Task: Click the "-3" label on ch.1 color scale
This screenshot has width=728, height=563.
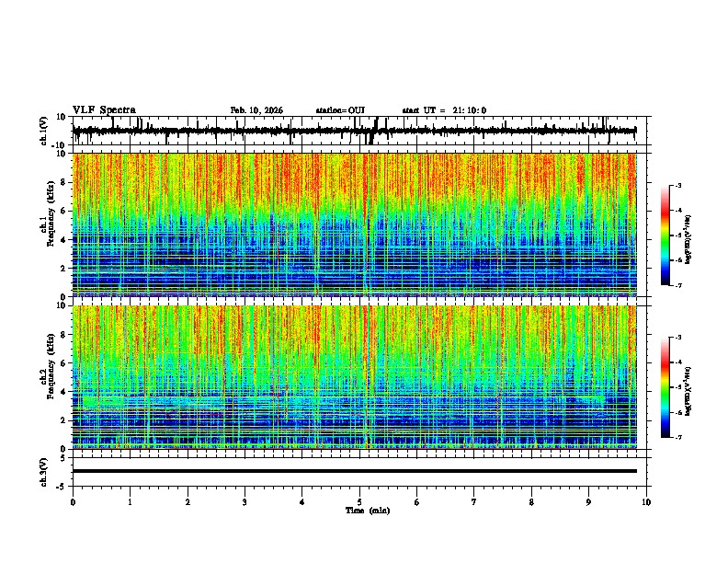Action: point(677,186)
